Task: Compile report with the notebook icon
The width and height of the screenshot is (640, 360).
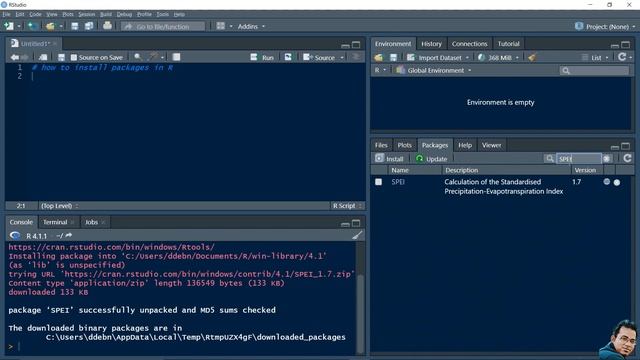Action: pyautogui.click(x=176, y=57)
